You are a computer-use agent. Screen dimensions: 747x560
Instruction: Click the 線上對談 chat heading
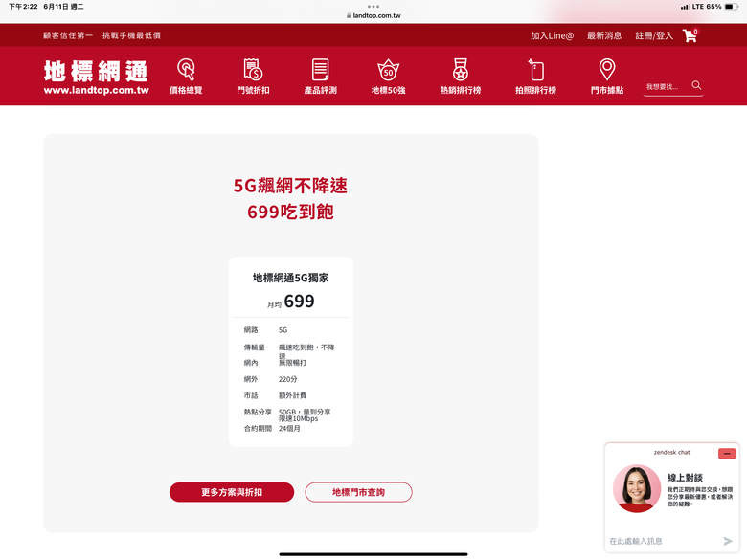coord(685,477)
